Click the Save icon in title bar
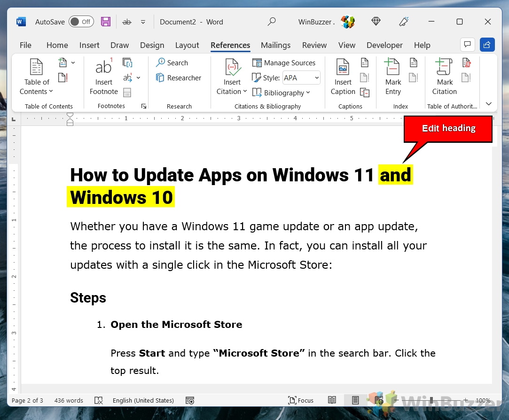The image size is (509, 420). (106, 22)
